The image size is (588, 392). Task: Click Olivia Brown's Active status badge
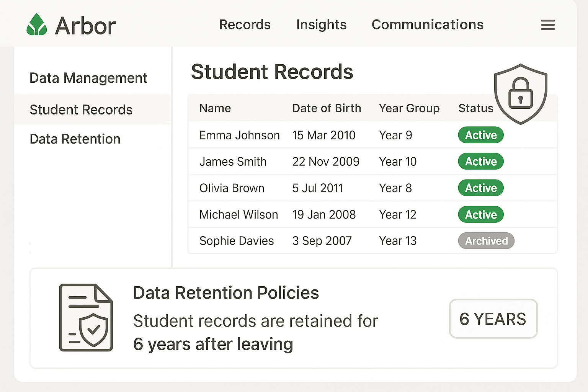481,188
